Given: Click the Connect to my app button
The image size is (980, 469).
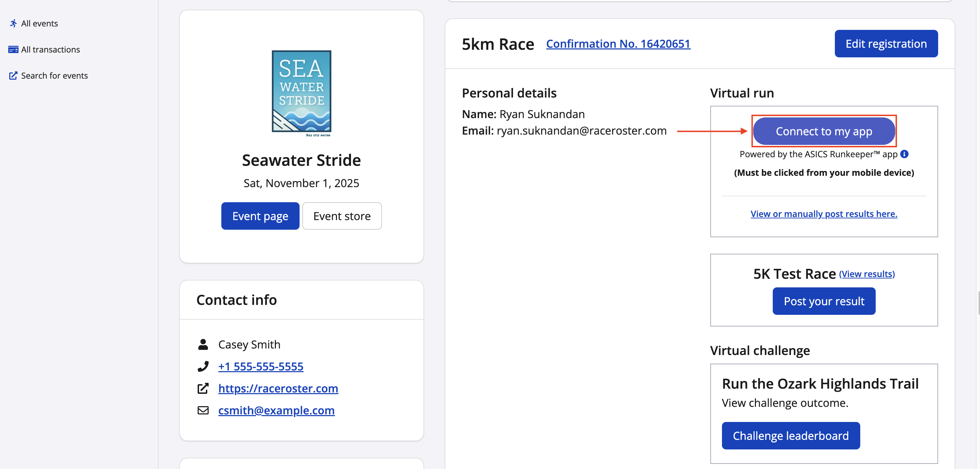Looking at the screenshot, I should coord(824,131).
